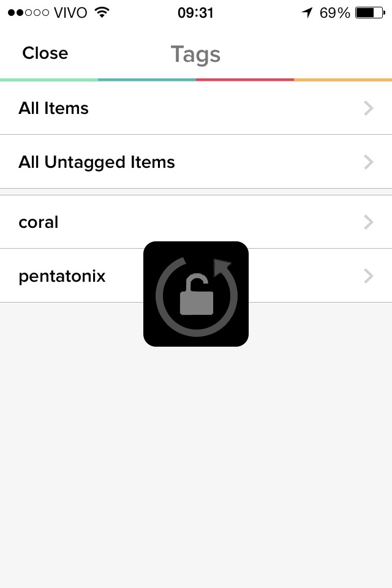Tap the location arrow status icon
This screenshot has width=392, height=588.
(x=307, y=12)
